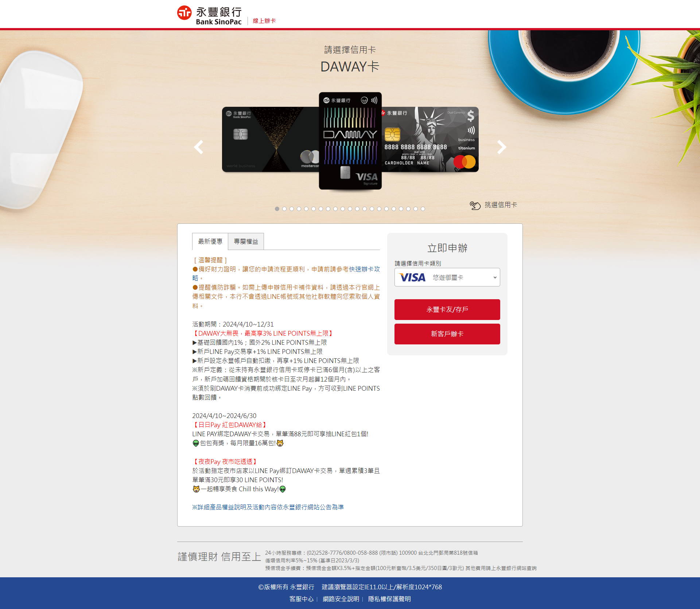Image resolution: width=700 pixels, height=609 pixels.
Task: Open the 線上辦卡 header link
Action: (264, 21)
